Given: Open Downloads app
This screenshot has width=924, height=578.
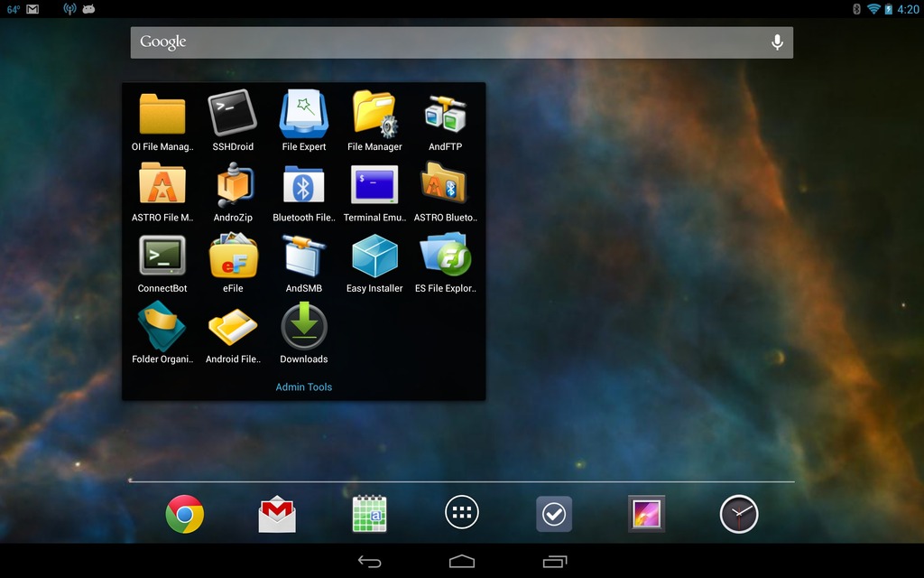Looking at the screenshot, I should (303, 332).
